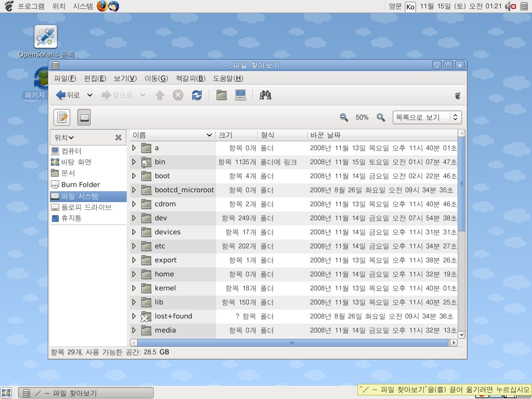Search files with the binoculars icon
The image size is (532, 399).
tap(265, 95)
